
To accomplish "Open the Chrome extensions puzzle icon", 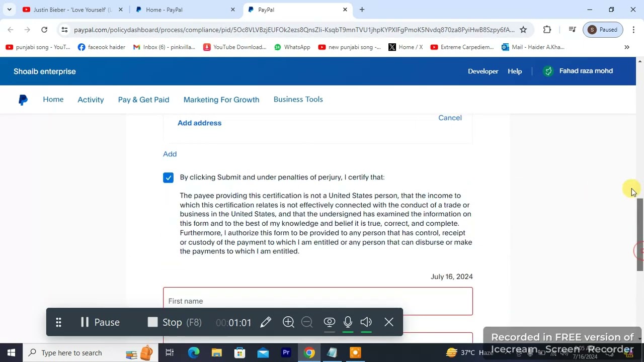I will pos(547,30).
